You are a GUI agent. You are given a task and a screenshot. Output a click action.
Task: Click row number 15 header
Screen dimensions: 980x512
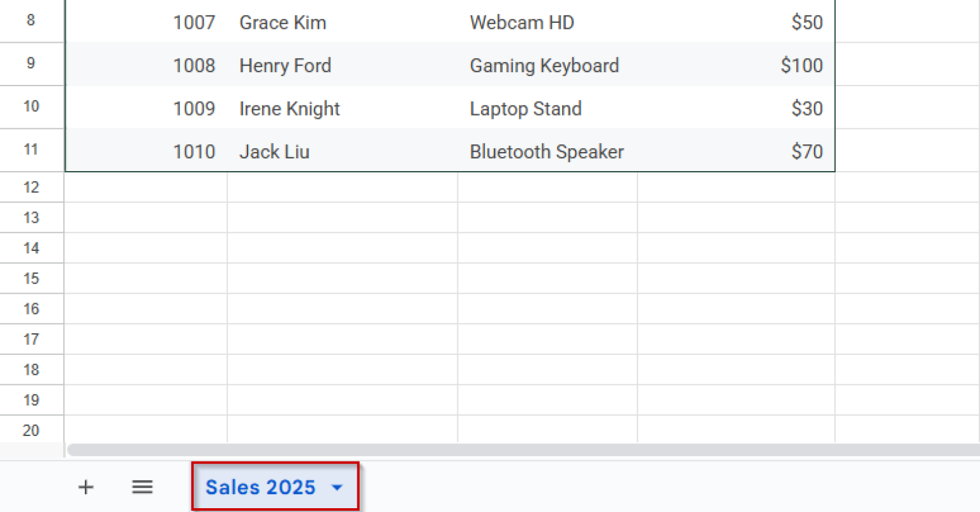point(32,278)
